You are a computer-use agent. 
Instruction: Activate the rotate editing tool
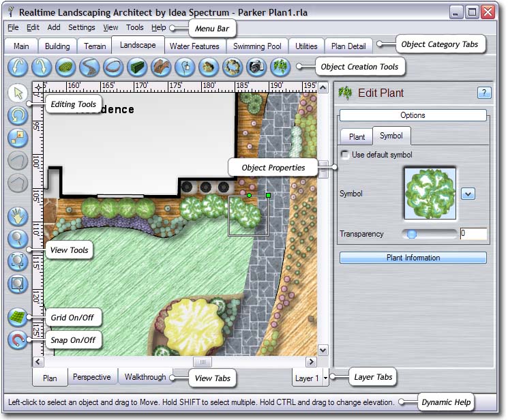[x=18, y=115]
